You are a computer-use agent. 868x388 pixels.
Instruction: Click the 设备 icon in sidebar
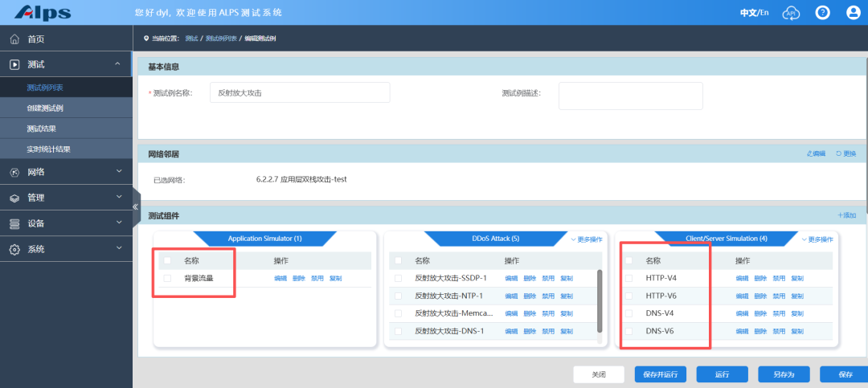tap(14, 223)
